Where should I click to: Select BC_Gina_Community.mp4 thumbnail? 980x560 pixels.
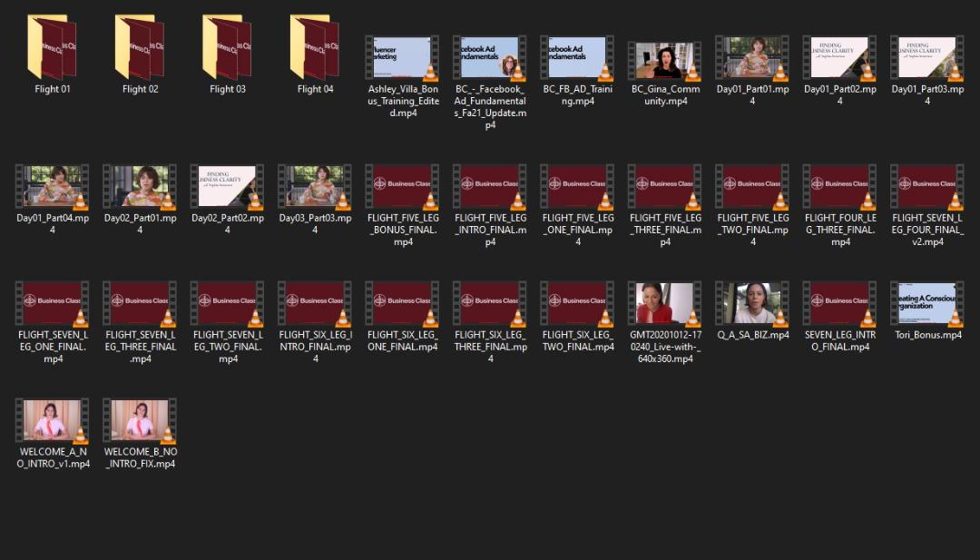(x=665, y=60)
